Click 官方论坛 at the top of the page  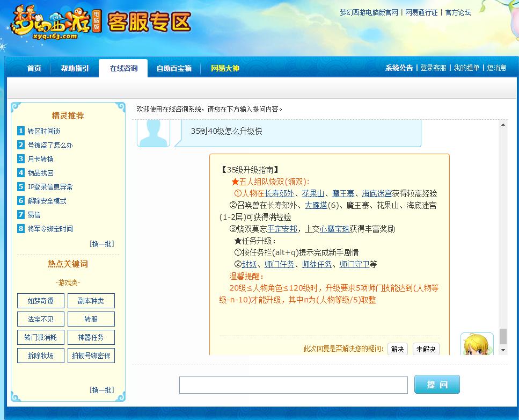(x=457, y=12)
